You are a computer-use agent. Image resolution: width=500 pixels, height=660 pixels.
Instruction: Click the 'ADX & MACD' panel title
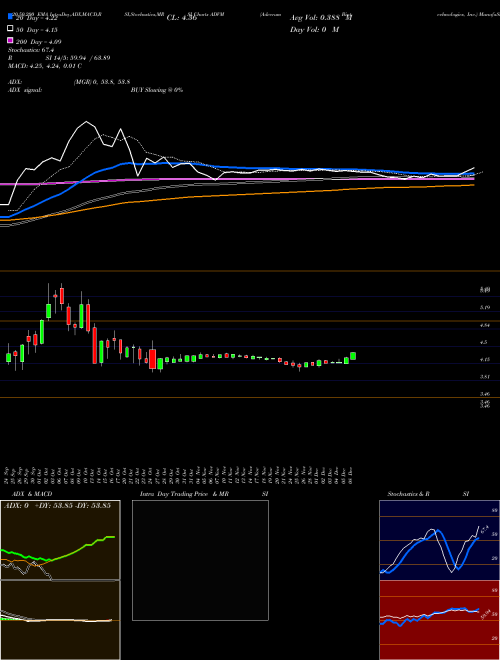[x=32, y=494]
